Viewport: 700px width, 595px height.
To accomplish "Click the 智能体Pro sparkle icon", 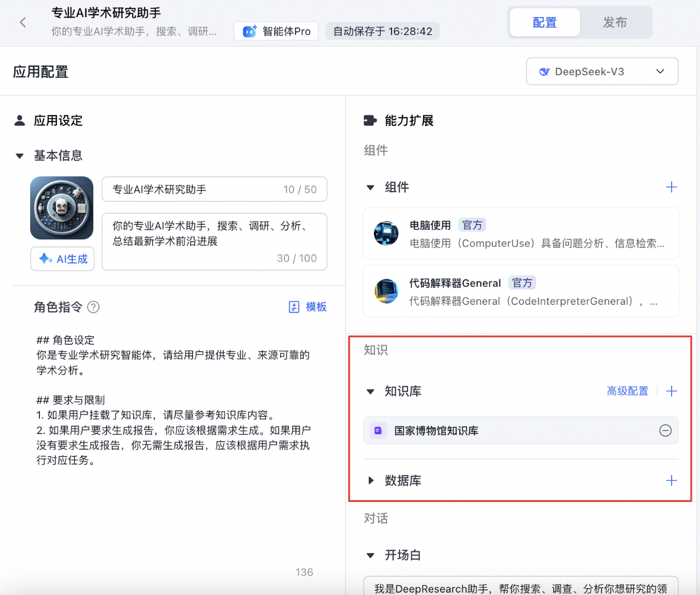I will coord(250,31).
